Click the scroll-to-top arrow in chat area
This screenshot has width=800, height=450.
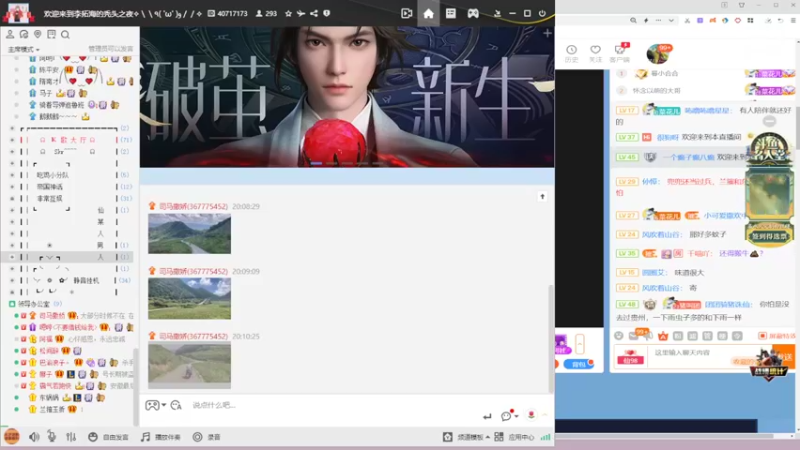[x=542, y=197]
